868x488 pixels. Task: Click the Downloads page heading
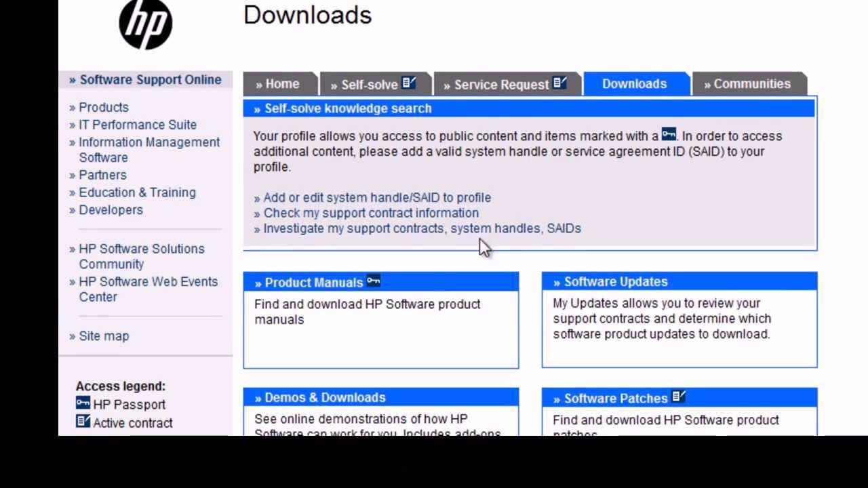(307, 15)
